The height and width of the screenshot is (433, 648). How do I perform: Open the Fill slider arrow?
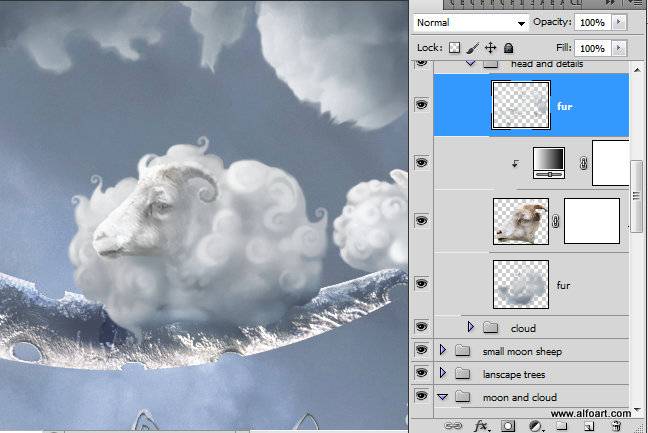tap(619, 48)
